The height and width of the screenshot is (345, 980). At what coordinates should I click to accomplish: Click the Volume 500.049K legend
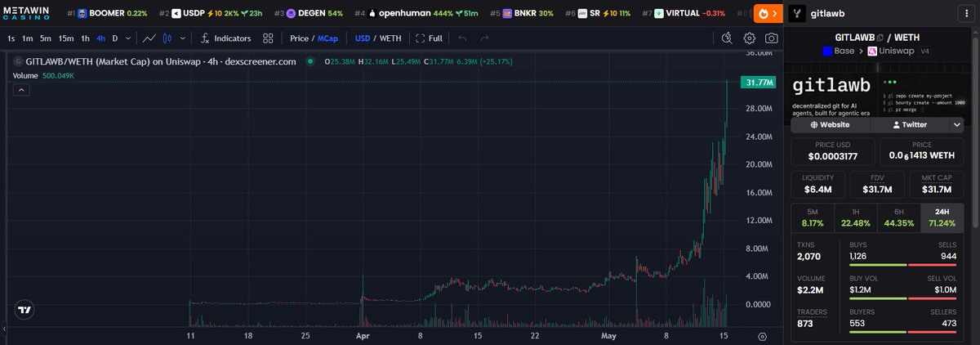pyautogui.click(x=44, y=76)
